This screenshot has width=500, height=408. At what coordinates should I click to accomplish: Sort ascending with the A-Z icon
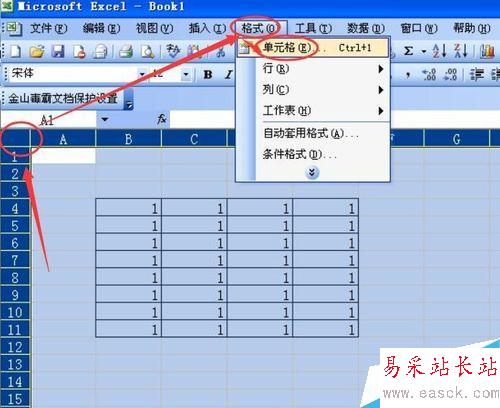pyautogui.click(x=439, y=51)
